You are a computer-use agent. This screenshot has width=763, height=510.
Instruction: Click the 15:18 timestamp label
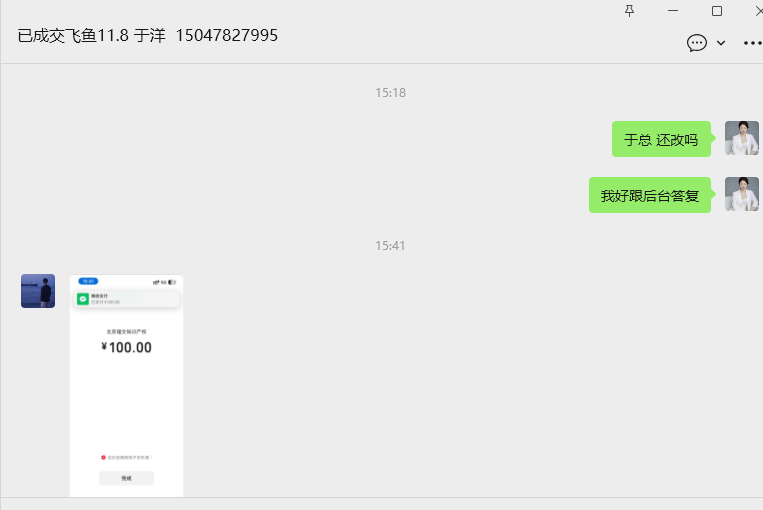[x=390, y=92]
